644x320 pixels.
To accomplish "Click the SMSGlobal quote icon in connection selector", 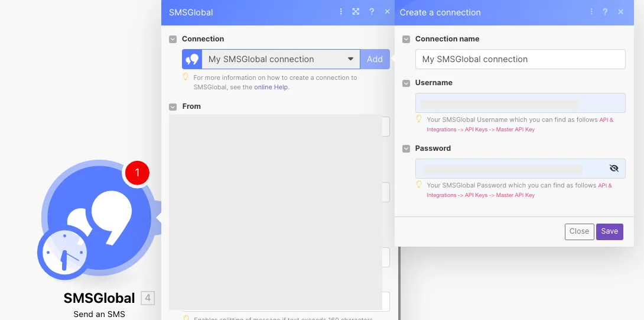I will point(192,59).
